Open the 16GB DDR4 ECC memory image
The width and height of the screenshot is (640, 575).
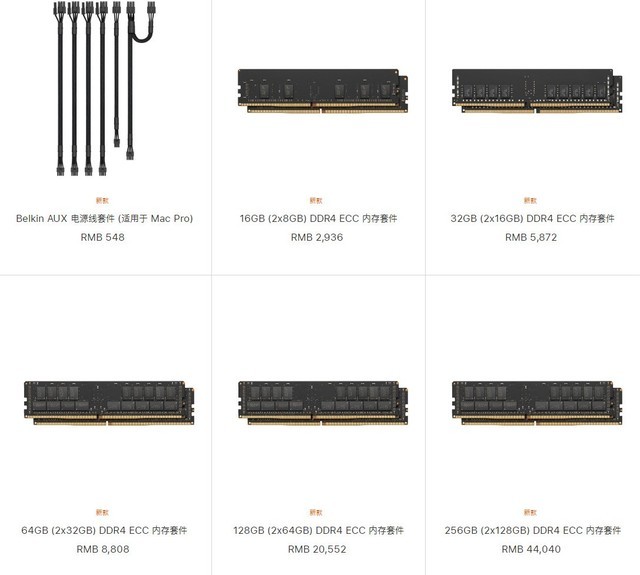click(x=323, y=91)
